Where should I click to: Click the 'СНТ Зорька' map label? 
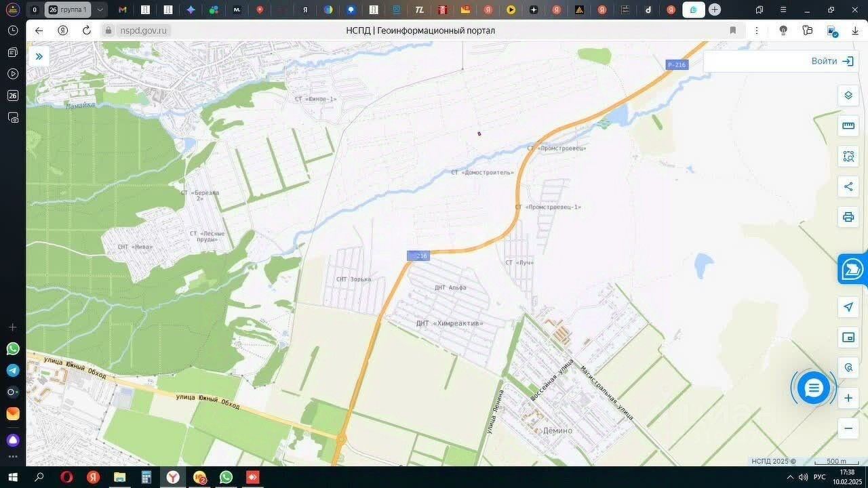click(x=354, y=279)
